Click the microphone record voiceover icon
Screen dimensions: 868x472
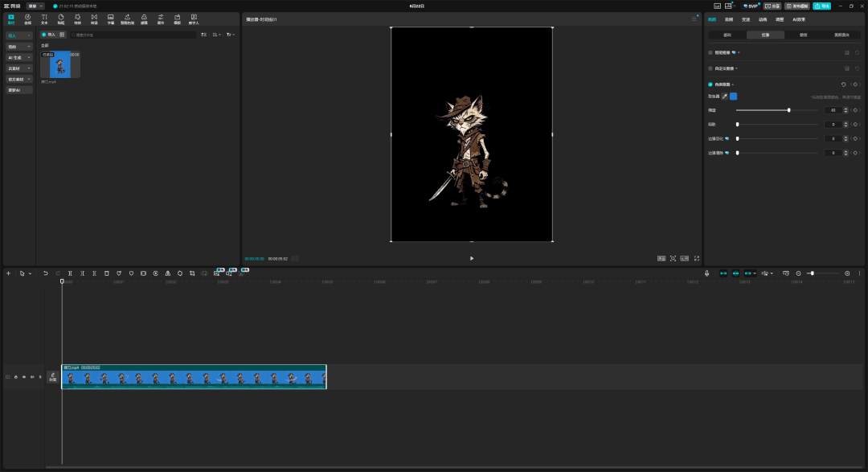706,273
